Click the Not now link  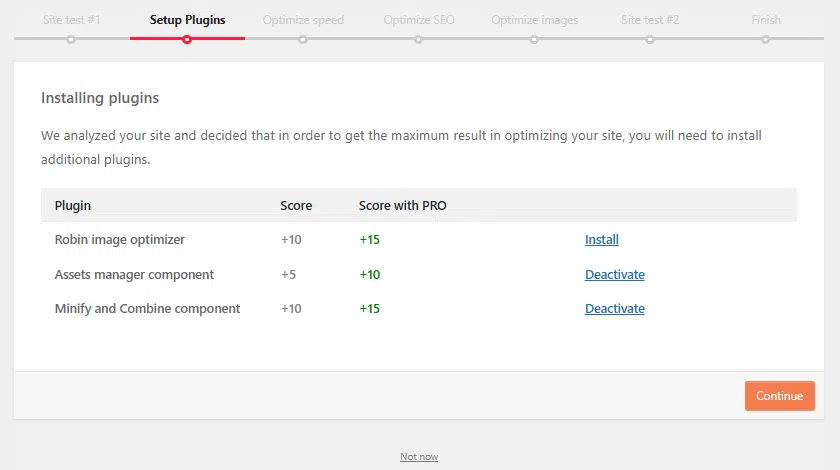click(x=419, y=457)
